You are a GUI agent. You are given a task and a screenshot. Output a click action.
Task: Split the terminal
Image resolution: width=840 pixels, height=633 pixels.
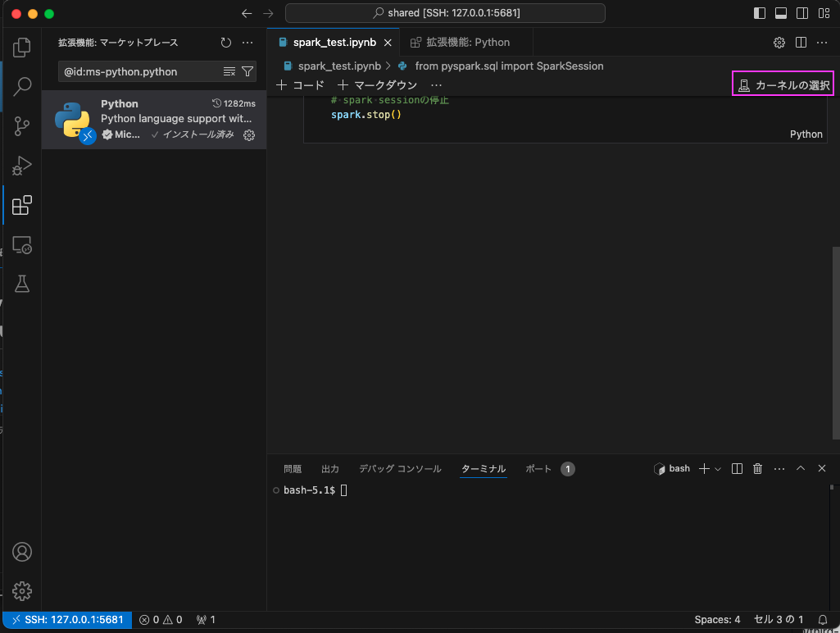pos(737,468)
